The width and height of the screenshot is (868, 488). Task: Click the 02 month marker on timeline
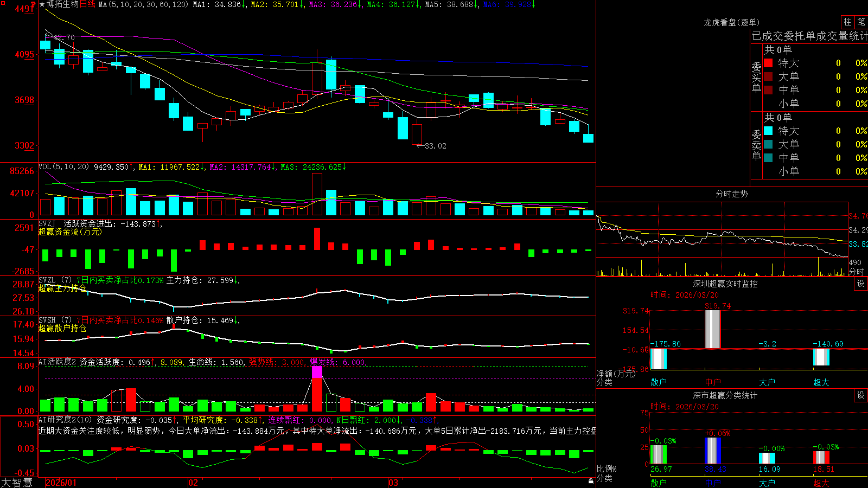[x=193, y=483]
